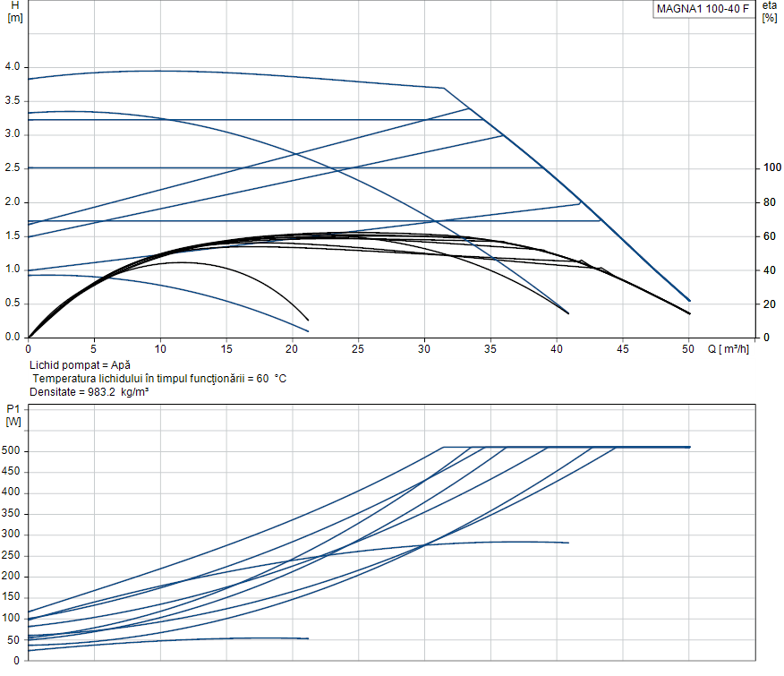Click the 50 tick on the Q axis
Screen dimensions: 784x676
click(x=688, y=348)
